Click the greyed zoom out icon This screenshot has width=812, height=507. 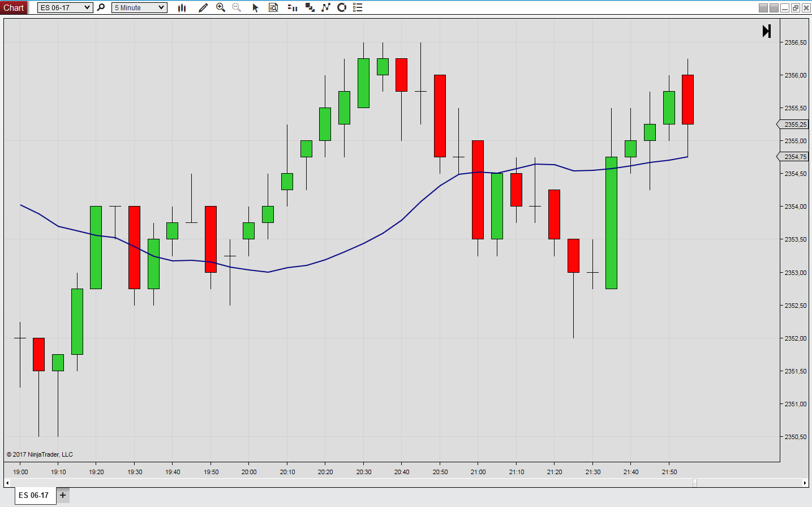point(237,7)
